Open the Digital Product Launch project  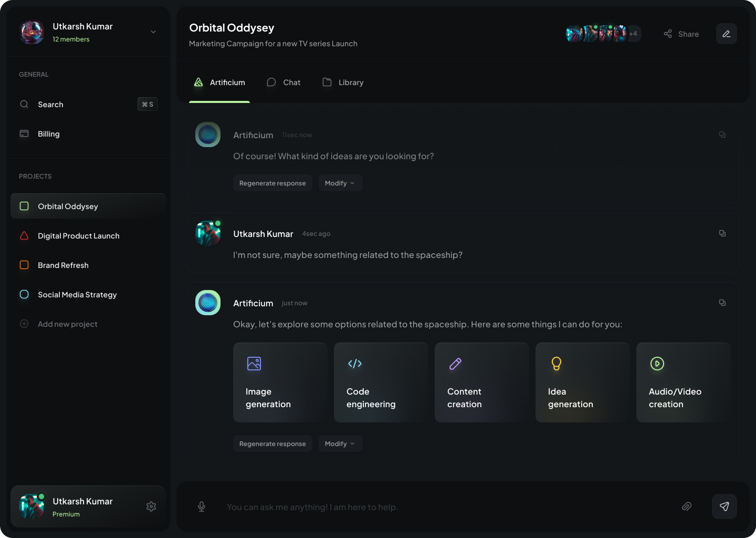(78, 236)
